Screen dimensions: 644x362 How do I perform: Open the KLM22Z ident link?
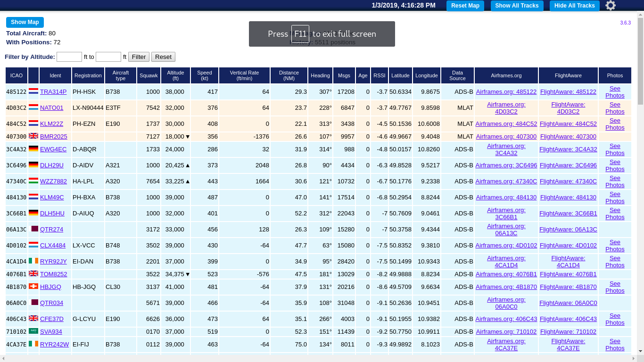(51, 124)
